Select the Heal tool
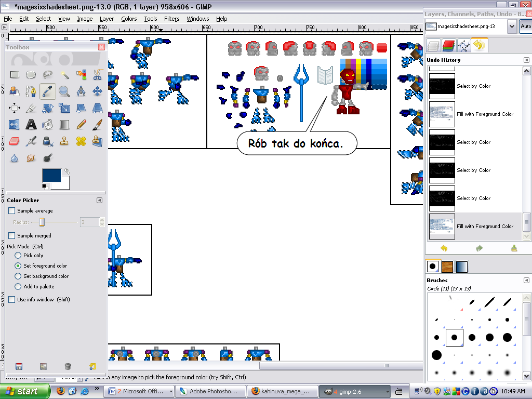This screenshot has width=532, height=399. 81,141
